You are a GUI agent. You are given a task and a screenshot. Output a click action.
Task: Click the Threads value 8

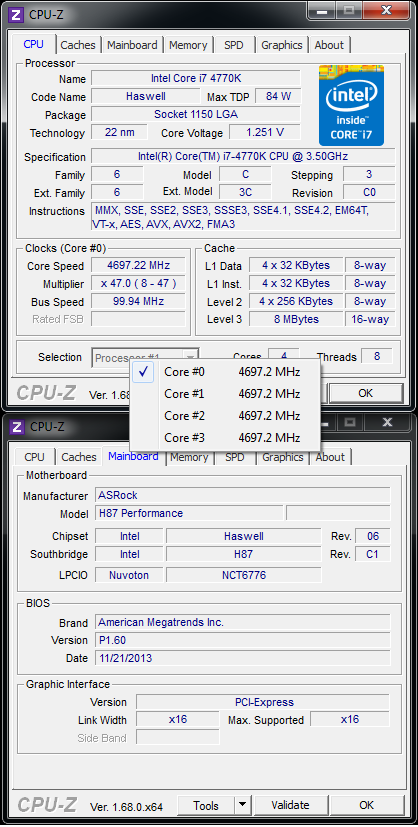click(377, 356)
